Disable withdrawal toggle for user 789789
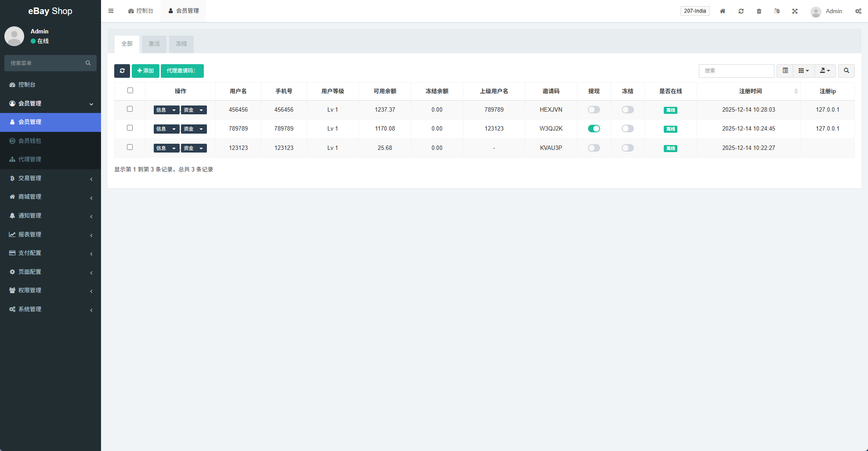Screen dimensions: 868x451 [593, 129]
